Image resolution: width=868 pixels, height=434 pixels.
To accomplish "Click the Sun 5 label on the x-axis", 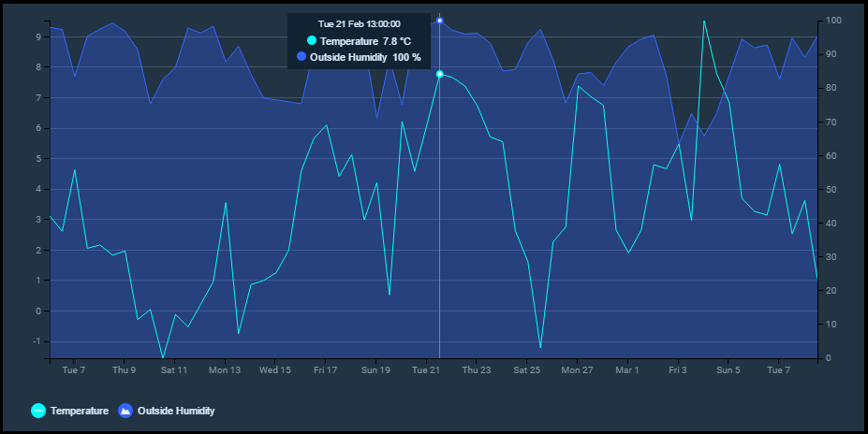I will (x=728, y=370).
